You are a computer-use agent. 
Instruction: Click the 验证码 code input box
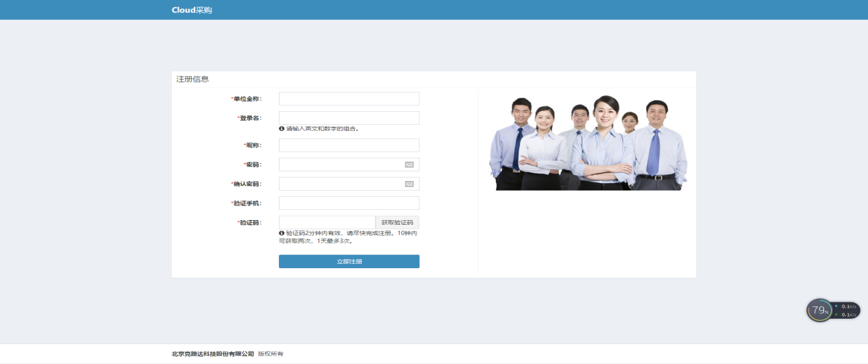[327, 222]
